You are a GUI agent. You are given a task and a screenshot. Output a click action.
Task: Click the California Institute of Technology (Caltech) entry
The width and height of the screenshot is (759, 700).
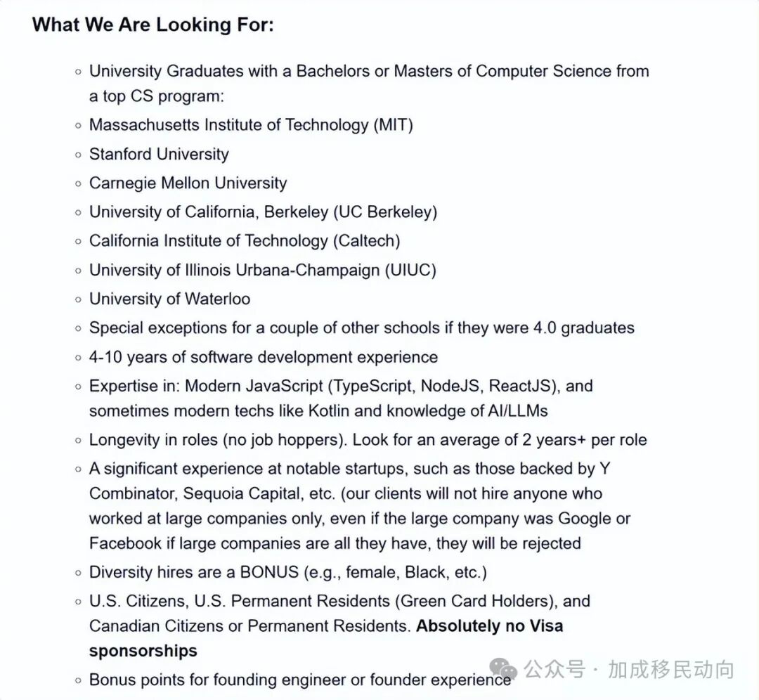pyautogui.click(x=245, y=240)
